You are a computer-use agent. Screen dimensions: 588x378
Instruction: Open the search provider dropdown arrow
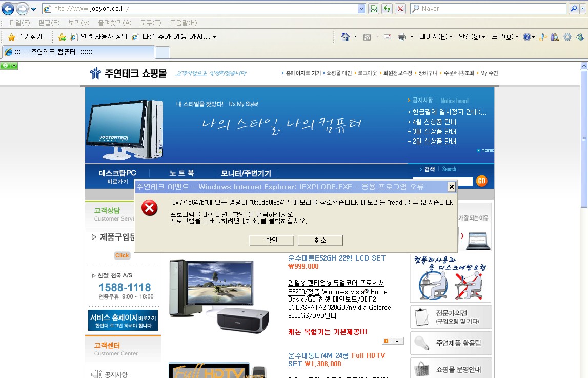tap(582, 8)
